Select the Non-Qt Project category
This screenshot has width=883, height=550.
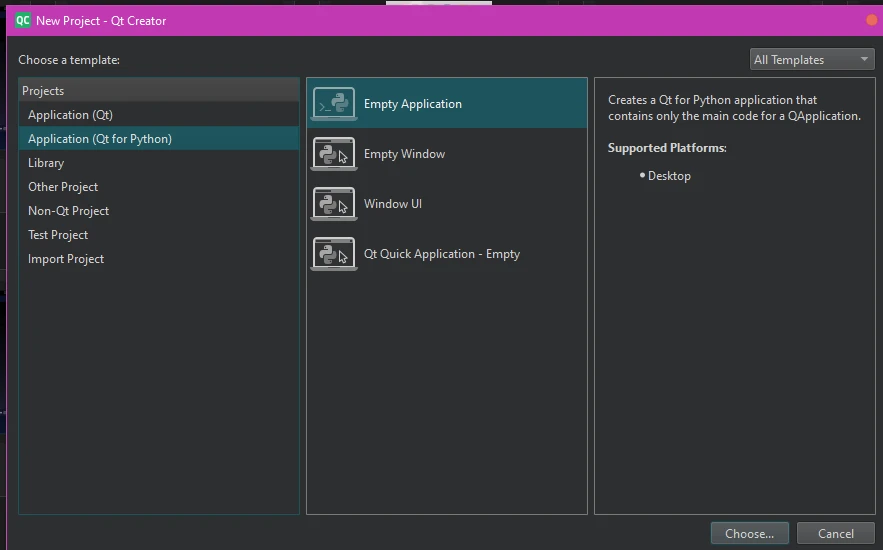pos(159,211)
